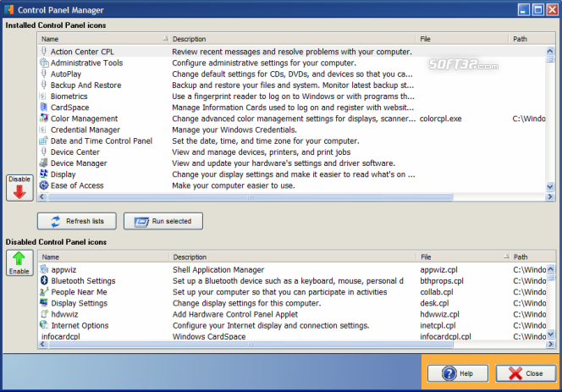Screen dimensions: 562x392
Task: Open Help
Action: 458,373
